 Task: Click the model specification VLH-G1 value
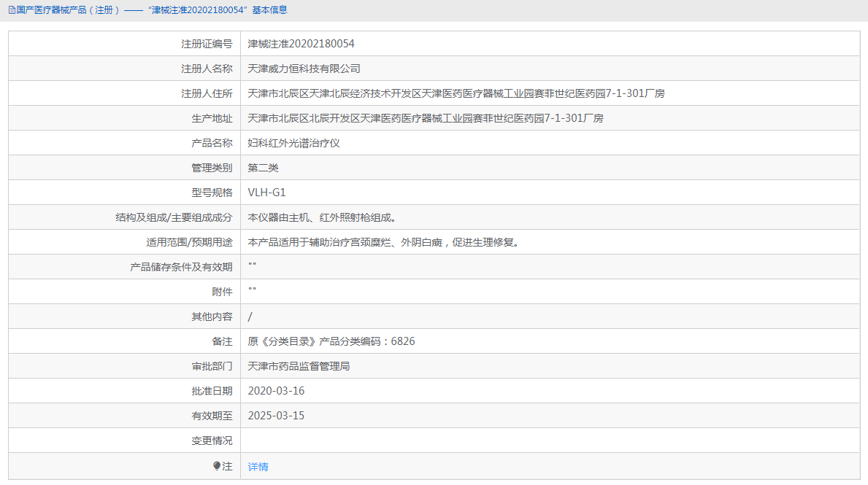(x=268, y=192)
